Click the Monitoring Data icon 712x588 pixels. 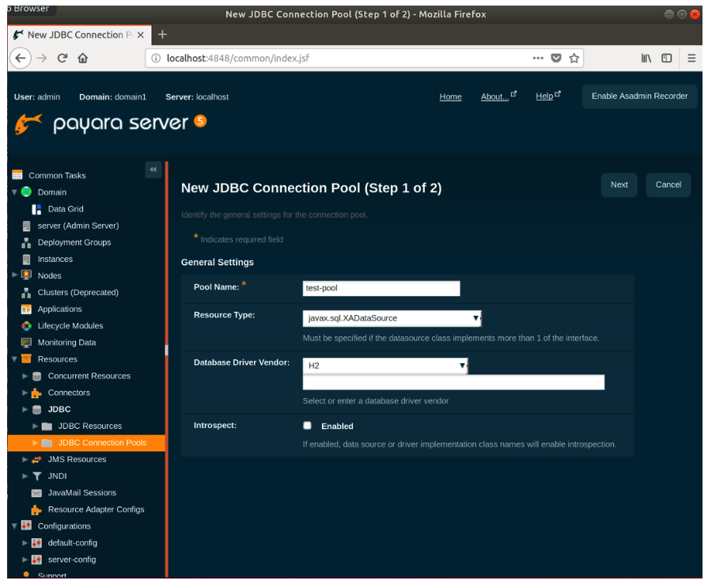[26, 343]
